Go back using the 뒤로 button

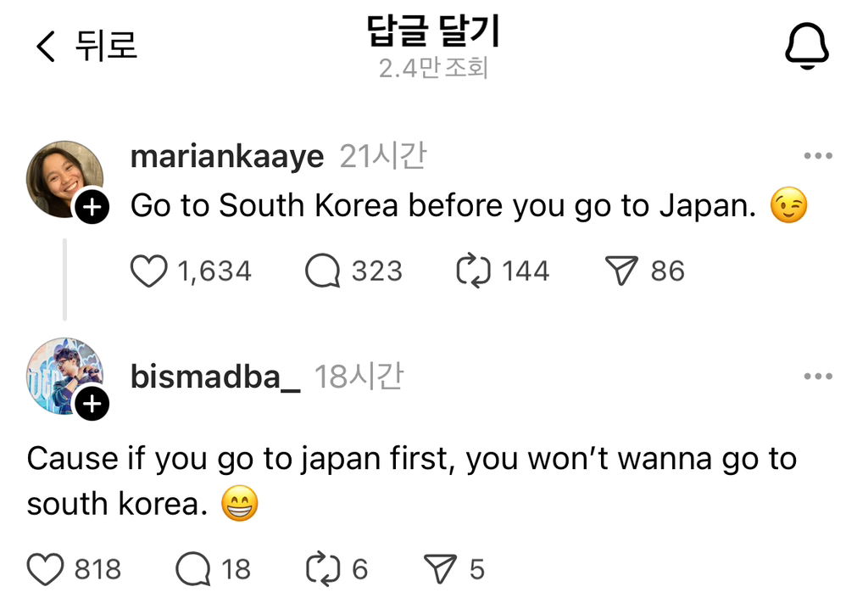pyautogui.click(x=103, y=47)
